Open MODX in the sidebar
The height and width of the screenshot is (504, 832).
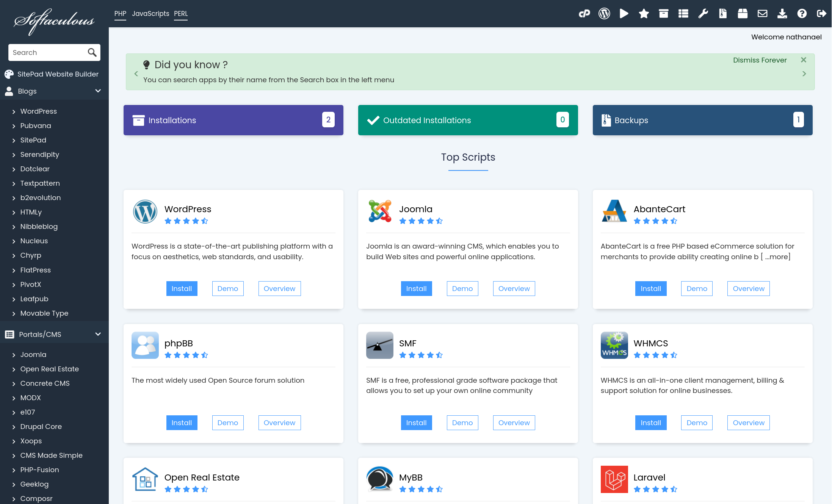coord(31,398)
